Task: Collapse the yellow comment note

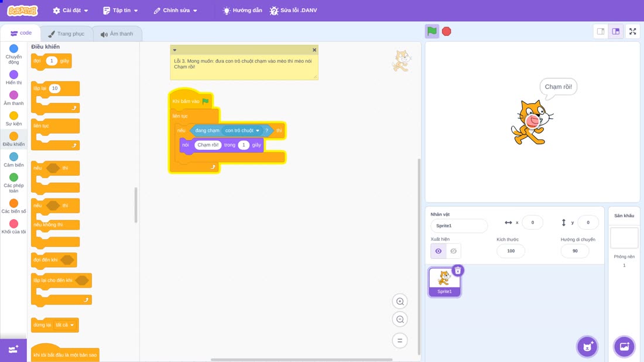Action: [x=174, y=50]
